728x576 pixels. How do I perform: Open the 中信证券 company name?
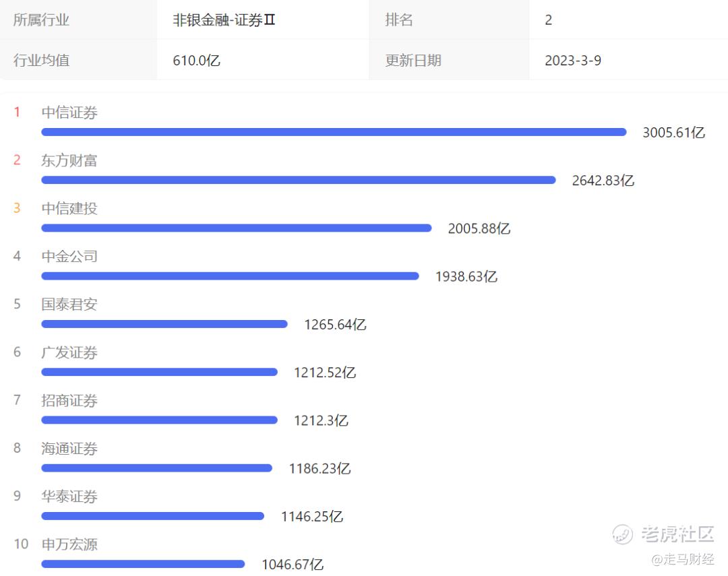coord(69,113)
